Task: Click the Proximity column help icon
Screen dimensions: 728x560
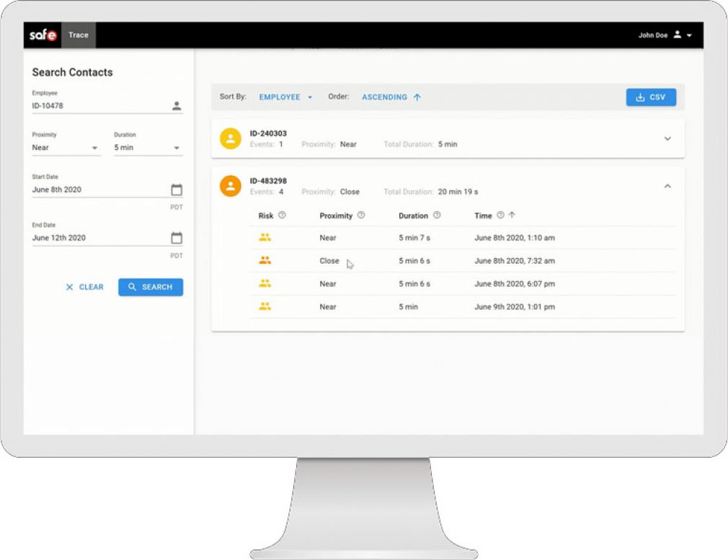Action: (361, 215)
